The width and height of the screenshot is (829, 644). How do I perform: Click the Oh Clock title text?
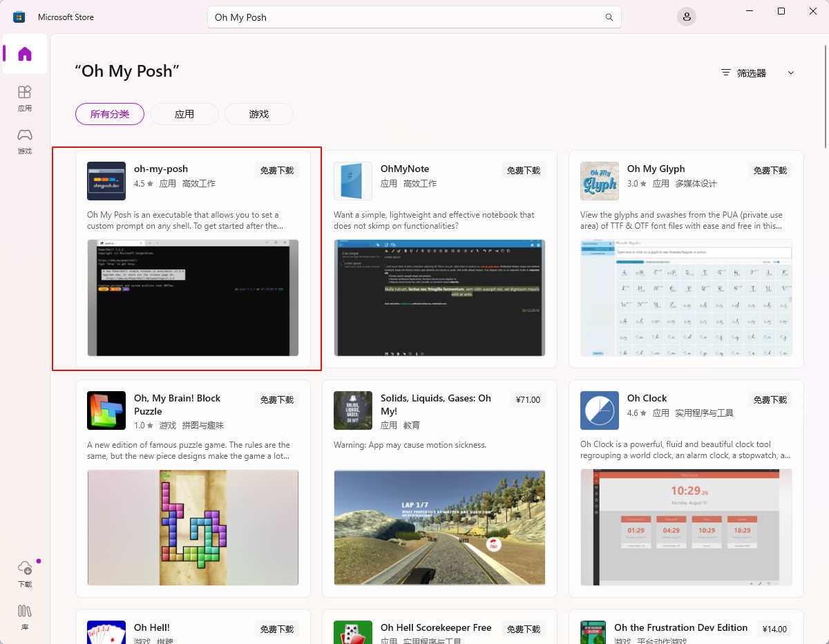coord(647,398)
